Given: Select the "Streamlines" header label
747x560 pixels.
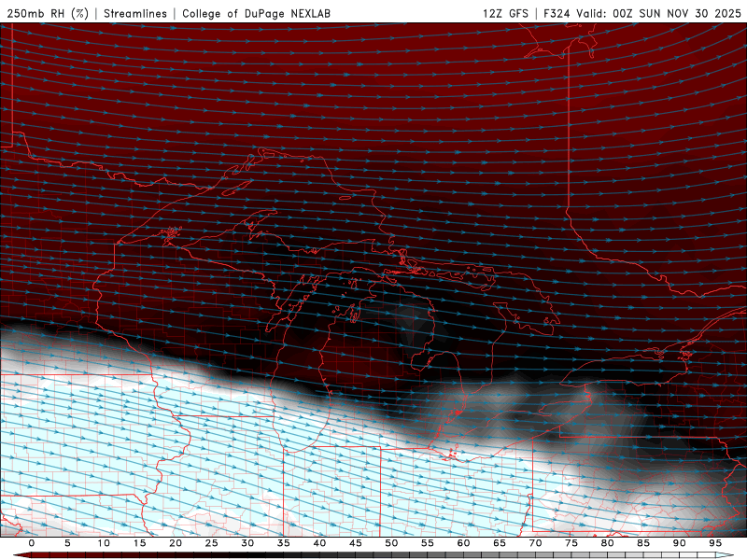Looking at the screenshot, I should 135,13.
